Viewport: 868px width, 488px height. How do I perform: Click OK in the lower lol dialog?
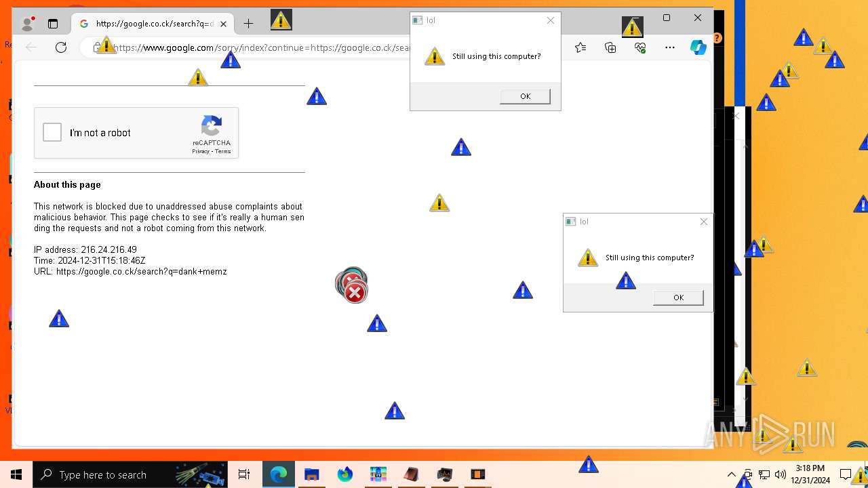click(x=678, y=298)
